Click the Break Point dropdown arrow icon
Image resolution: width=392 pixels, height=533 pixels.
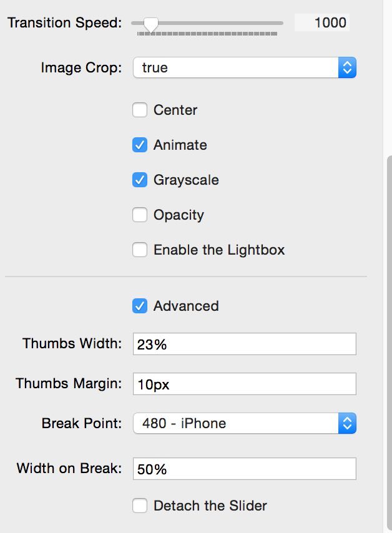347,424
